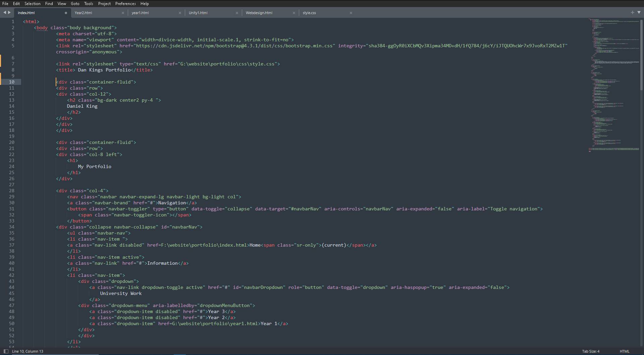
Task: Close the Year2.html tab
Action: (123, 13)
